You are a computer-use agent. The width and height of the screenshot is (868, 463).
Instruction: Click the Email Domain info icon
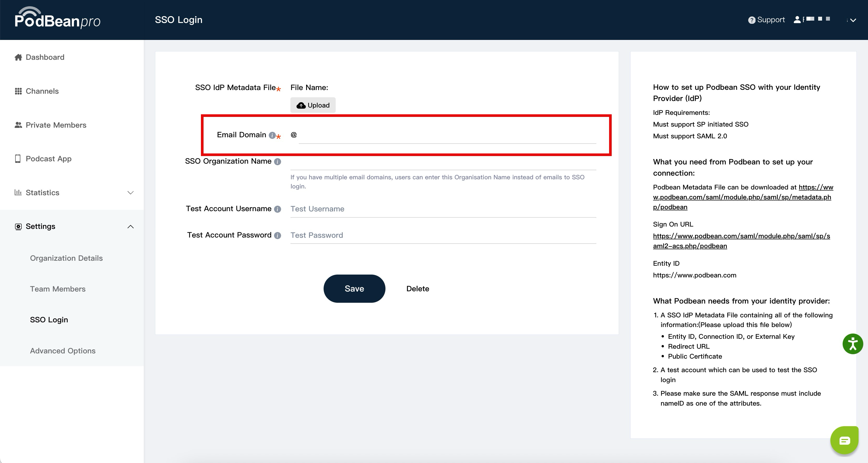272,135
